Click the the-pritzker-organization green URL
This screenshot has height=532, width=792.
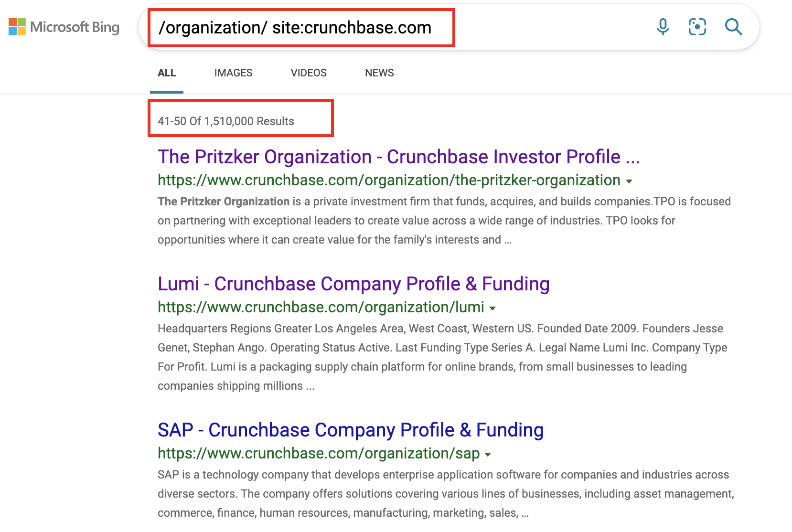[x=389, y=180]
